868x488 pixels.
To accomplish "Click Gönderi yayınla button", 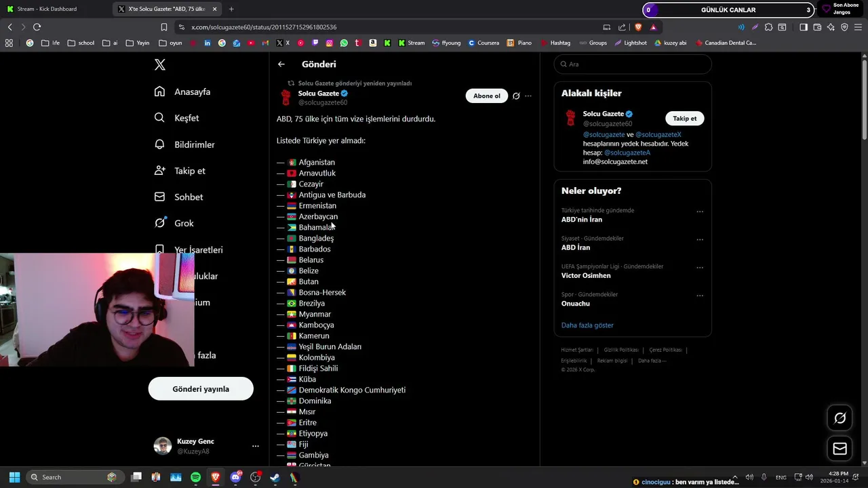I will (x=201, y=389).
